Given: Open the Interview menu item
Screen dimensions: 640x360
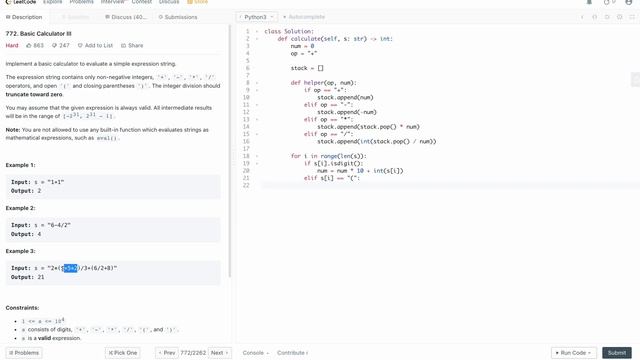Looking at the screenshot, I should (x=113, y=2).
